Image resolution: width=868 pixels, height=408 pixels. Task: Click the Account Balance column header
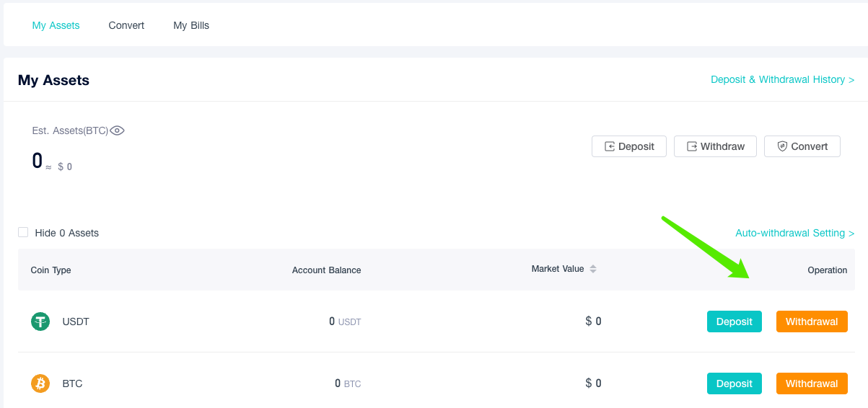coord(326,270)
